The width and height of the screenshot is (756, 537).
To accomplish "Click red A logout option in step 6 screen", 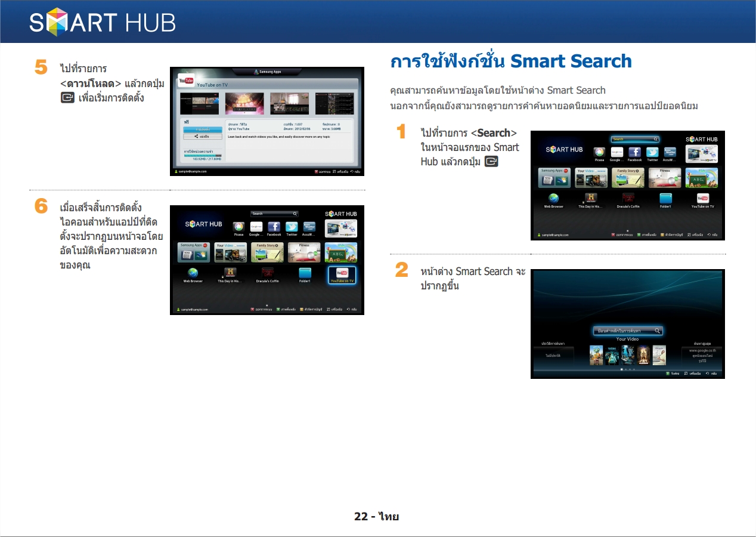I will (262, 310).
